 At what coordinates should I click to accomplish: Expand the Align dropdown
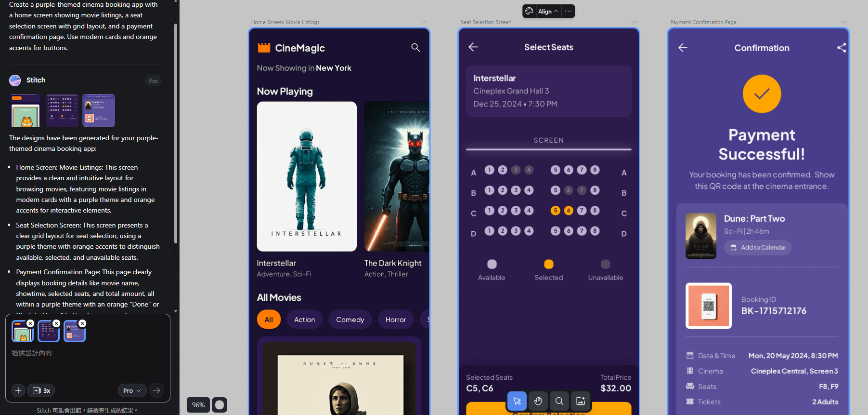548,11
